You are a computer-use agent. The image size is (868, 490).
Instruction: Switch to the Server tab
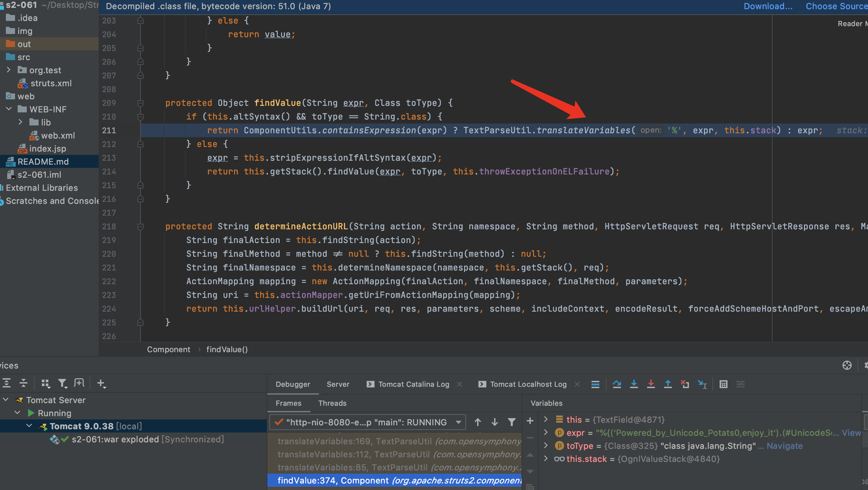point(338,384)
